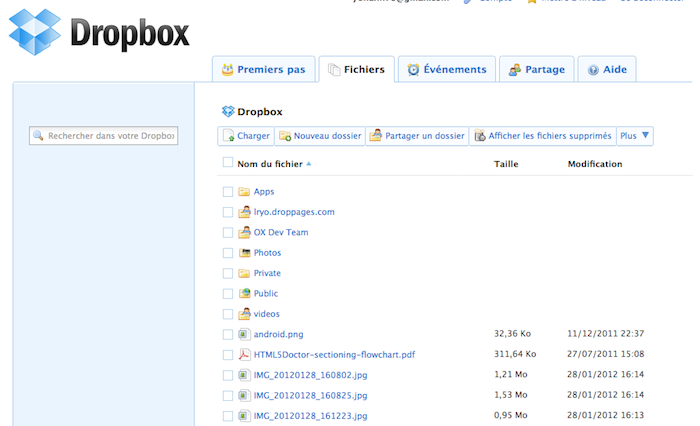Sort files by Modification column
Screen dimensions: 700x426
pyautogui.click(x=594, y=164)
